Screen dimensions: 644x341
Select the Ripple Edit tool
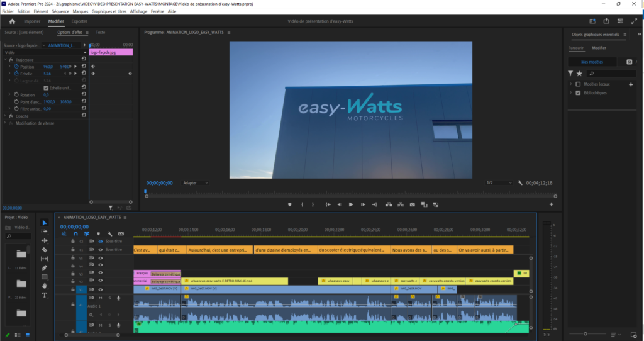pos(45,241)
